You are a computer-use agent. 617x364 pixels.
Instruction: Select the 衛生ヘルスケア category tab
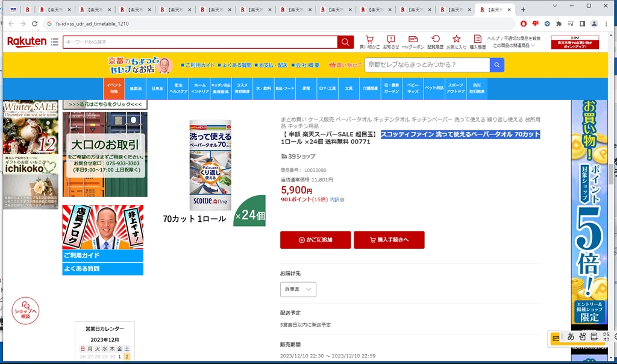click(x=178, y=88)
